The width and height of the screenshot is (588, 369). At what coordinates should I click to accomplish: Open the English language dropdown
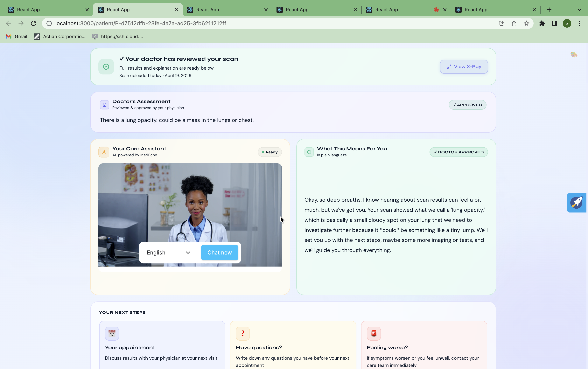[168, 253]
